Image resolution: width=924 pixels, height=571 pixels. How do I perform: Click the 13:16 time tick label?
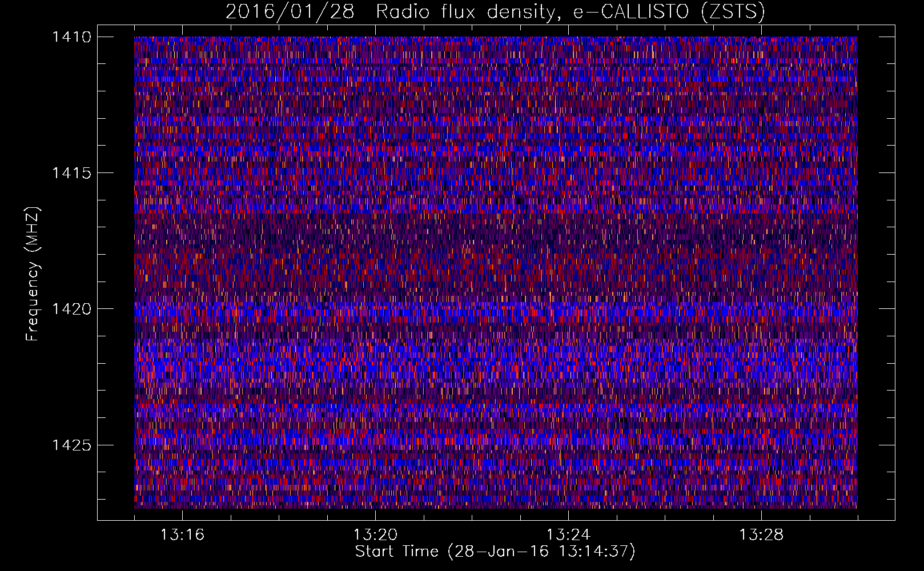pos(182,535)
